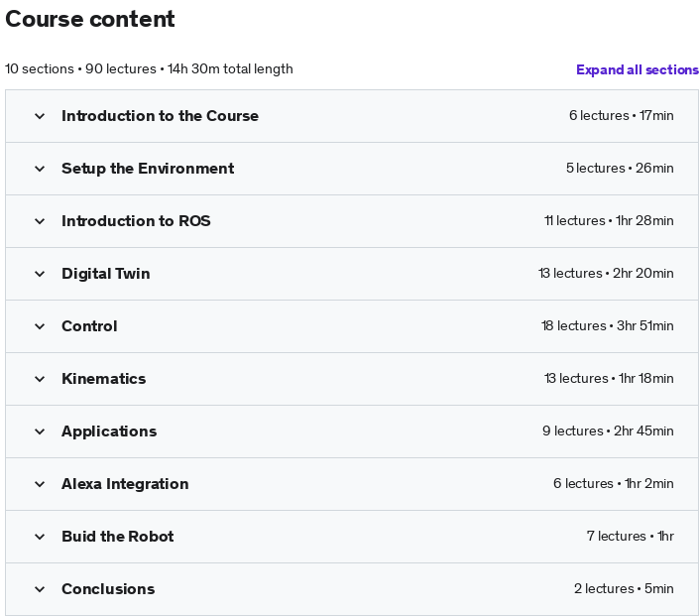Open the Introduction to the Course title
This screenshot has width=699, height=616.
160,116
